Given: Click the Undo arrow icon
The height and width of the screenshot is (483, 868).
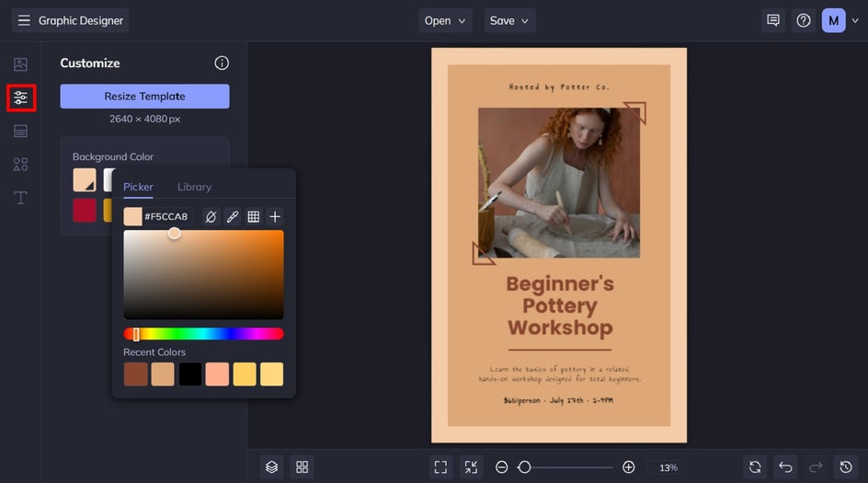Looking at the screenshot, I should click(x=784, y=467).
